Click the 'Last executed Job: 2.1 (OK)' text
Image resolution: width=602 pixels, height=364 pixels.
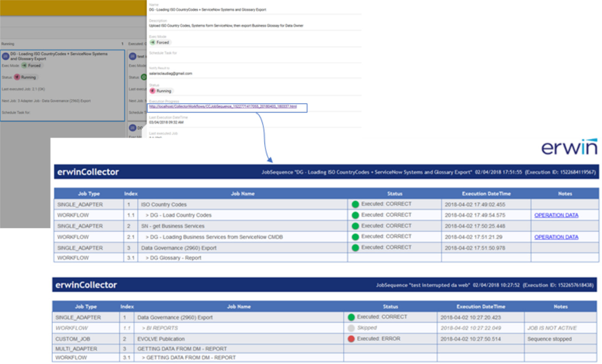[23, 89]
